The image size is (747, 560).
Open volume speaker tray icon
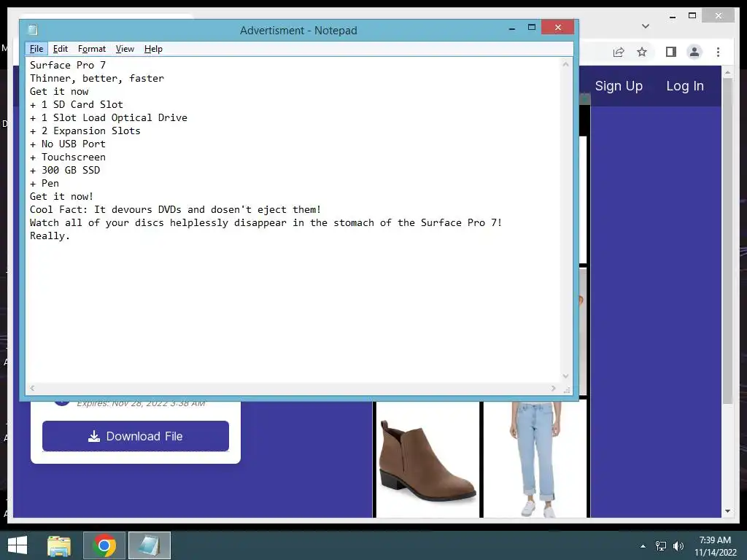coord(678,546)
